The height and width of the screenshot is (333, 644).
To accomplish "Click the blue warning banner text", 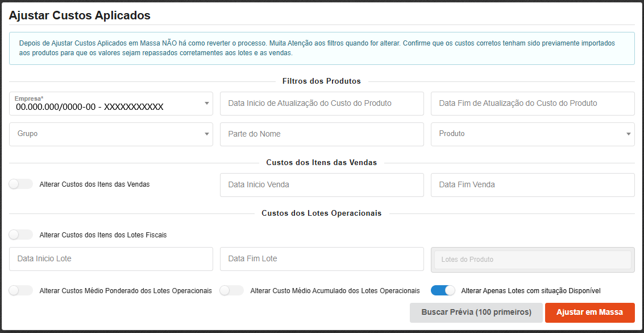I will 322,48.
